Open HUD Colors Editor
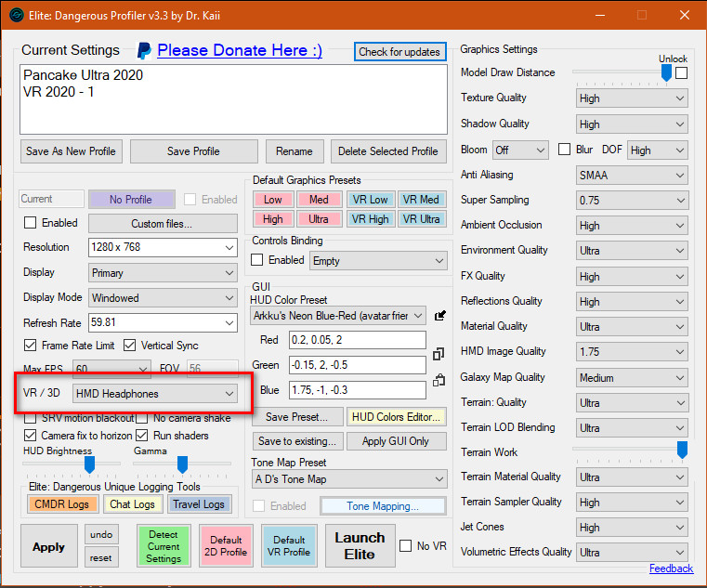The height and width of the screenshot is (588, 707). (397, 417)
